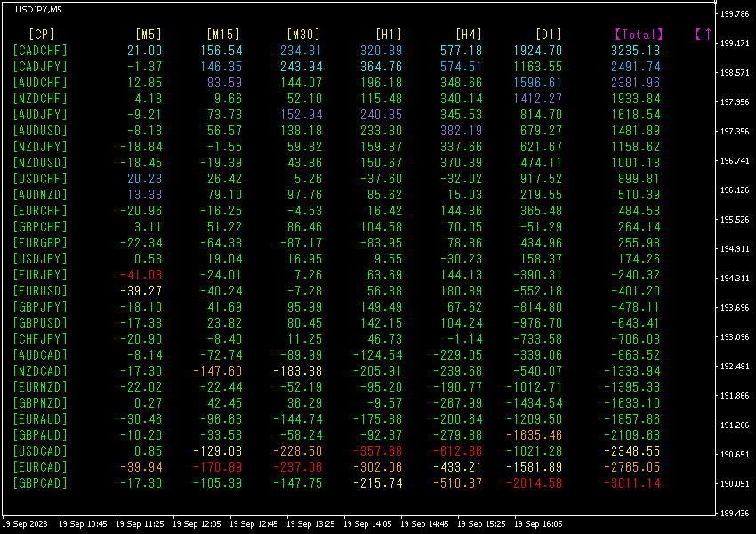Click the [CADJPY] pair label
Image resolution: width=756 pixels, height=534 pixels.
click(40, 67)
